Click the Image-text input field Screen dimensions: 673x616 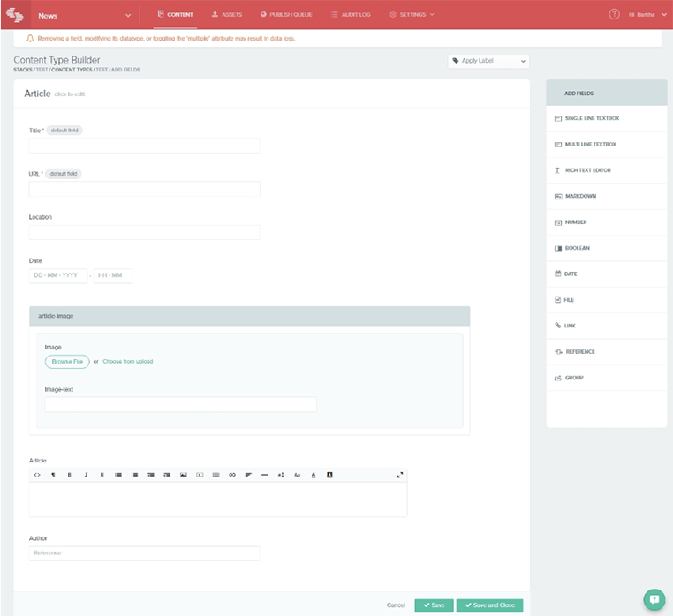[x=181, y=404]
